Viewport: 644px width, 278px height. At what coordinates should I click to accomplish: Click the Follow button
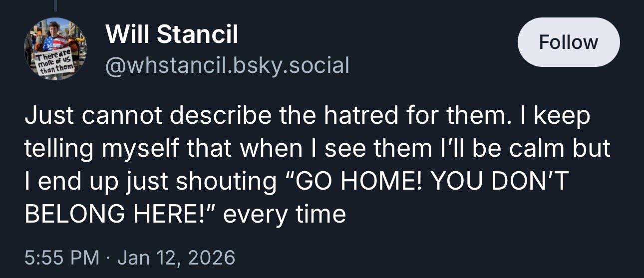coord(569,42)
